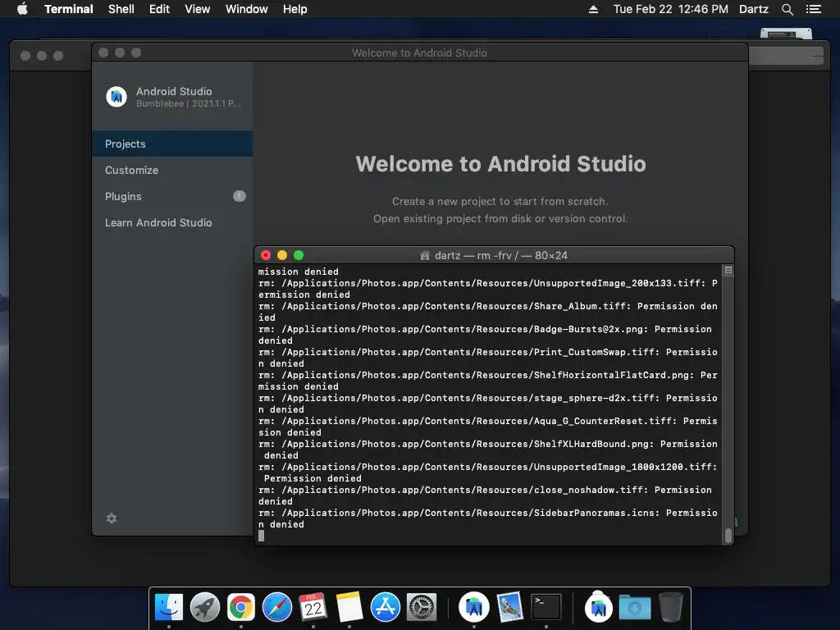Image resolution: width=840 pixels, height=630 pixels.
Task: Open Notes app in the Dock
Action: (x=349, y=608)
